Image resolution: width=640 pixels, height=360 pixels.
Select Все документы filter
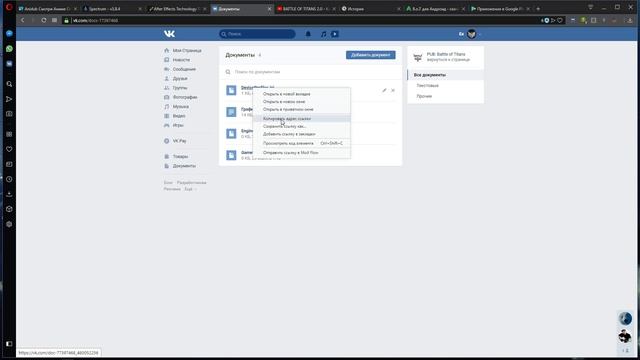coord(446,75)
